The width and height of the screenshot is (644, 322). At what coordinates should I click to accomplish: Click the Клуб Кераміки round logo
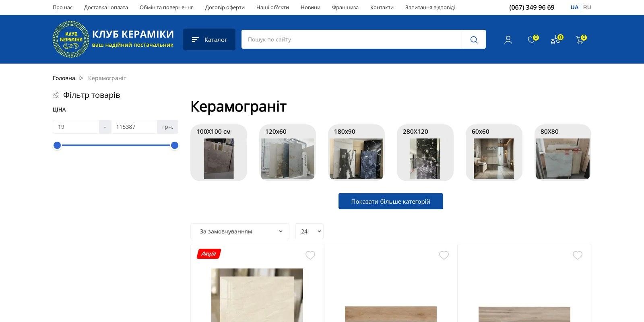71,39
